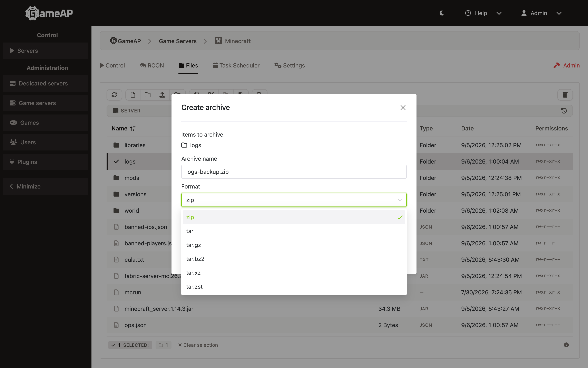Image resolution: width=588 pixels, height=368 pixels.
Task: Click the ops.json file icon
Action: coord(116,325)
